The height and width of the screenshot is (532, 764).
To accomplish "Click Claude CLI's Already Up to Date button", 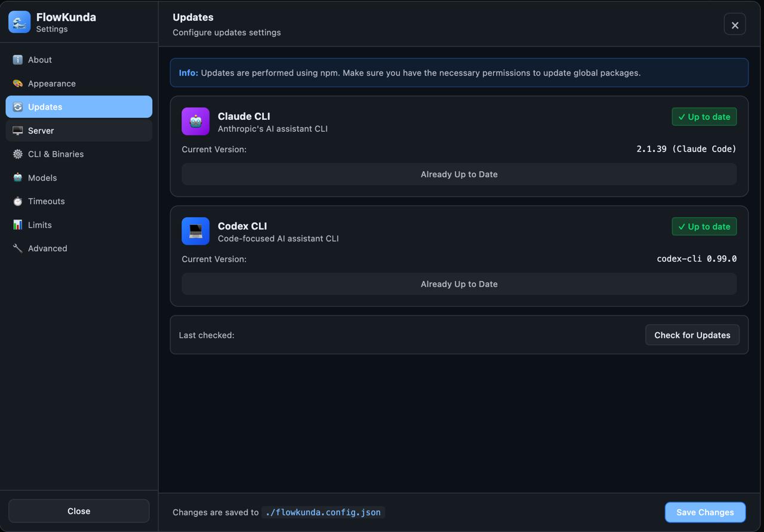I will coord(459,174).
